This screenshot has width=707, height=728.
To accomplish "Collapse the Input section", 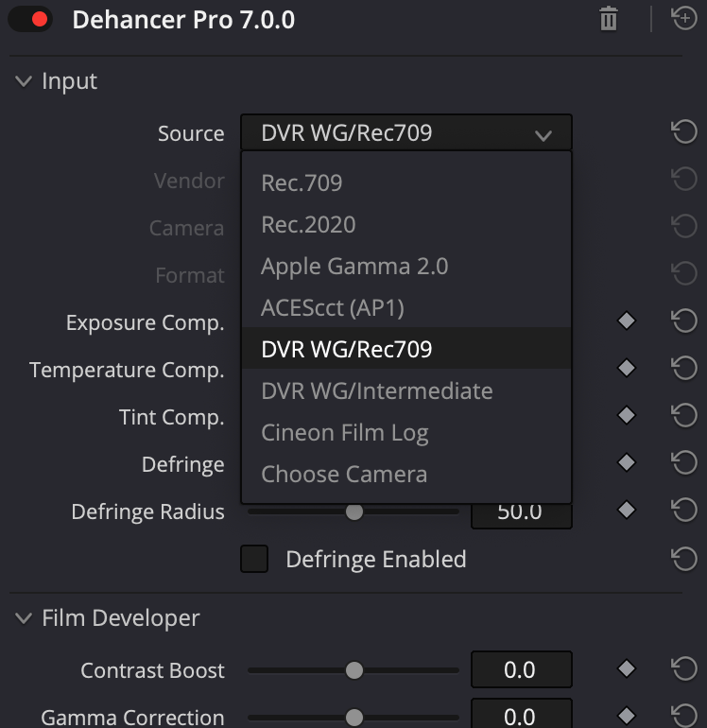I will click(24, 81).
